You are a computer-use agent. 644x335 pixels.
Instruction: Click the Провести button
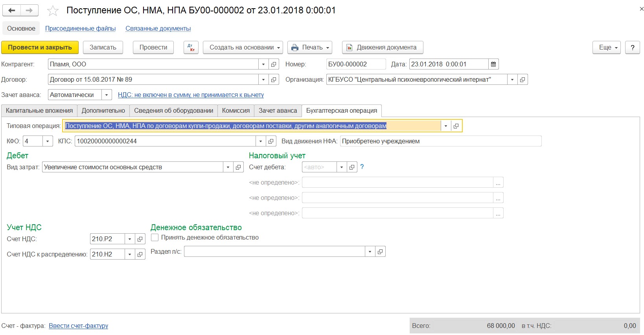[153, 48]
